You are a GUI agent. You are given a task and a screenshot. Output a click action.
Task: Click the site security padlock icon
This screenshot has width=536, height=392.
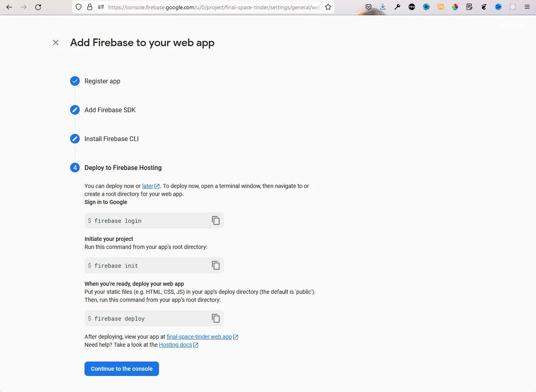click(90, 7)
